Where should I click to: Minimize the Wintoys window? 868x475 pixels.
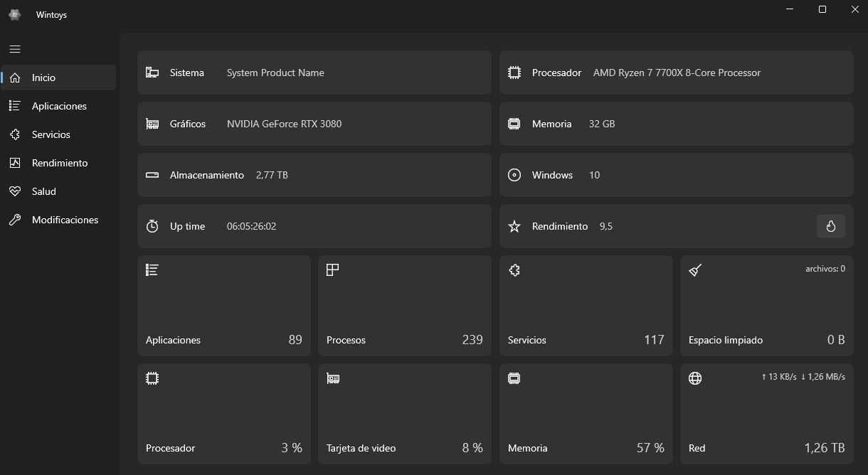[790, 9]
